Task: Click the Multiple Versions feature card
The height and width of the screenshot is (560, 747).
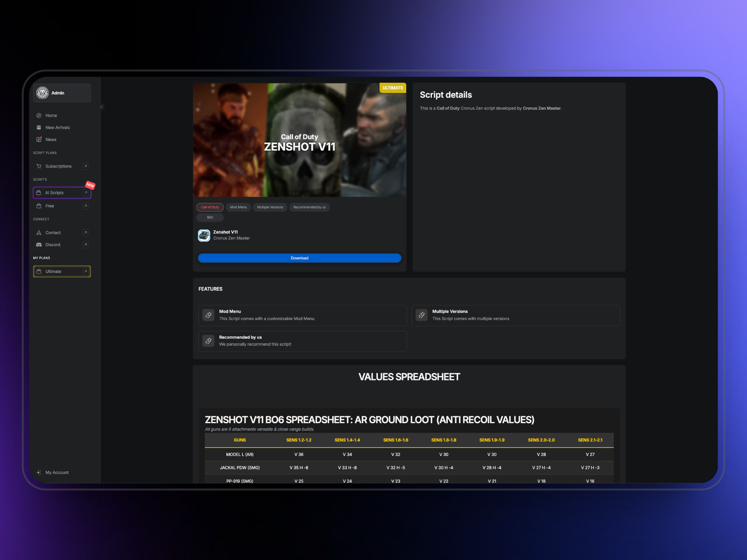Action: (x=516, y=315)
